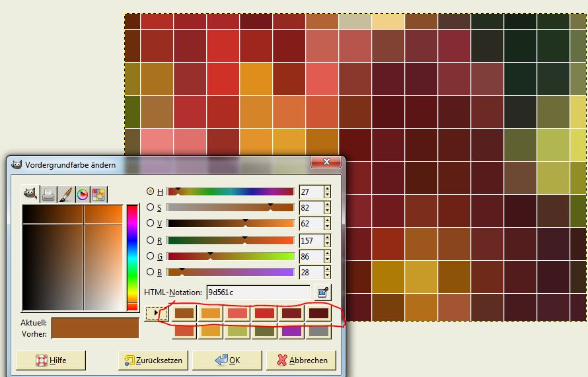Click on the V value slider

(x=231, y=223)
